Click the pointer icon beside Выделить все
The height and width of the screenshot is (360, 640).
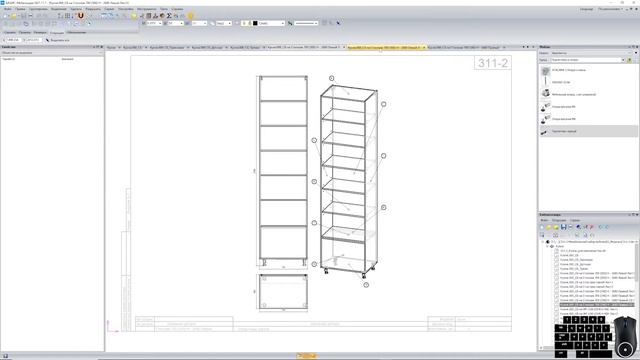[x=47, y=40]
